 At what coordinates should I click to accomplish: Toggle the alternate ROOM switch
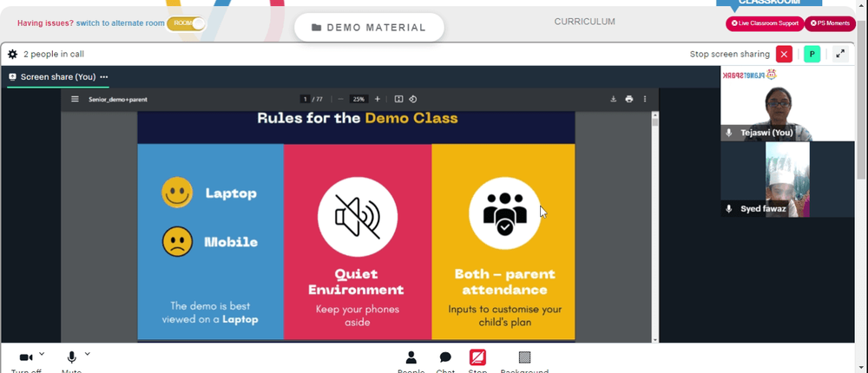point(186,23)
